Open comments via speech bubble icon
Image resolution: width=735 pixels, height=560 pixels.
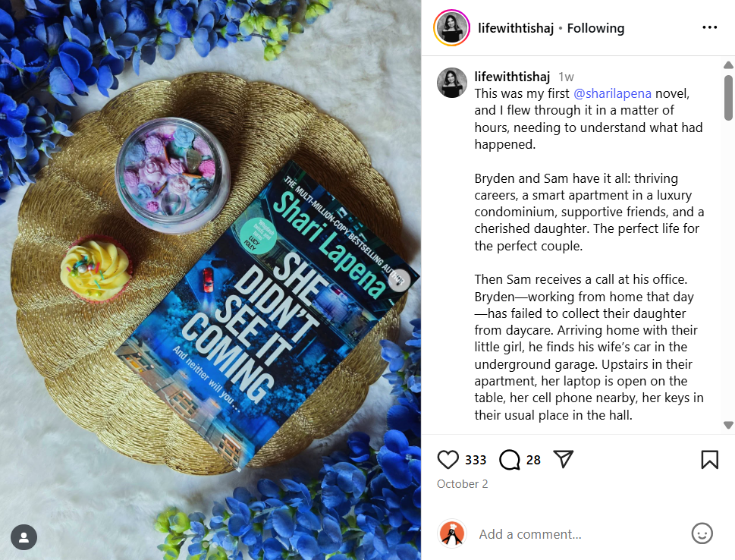tap(510, 460)
